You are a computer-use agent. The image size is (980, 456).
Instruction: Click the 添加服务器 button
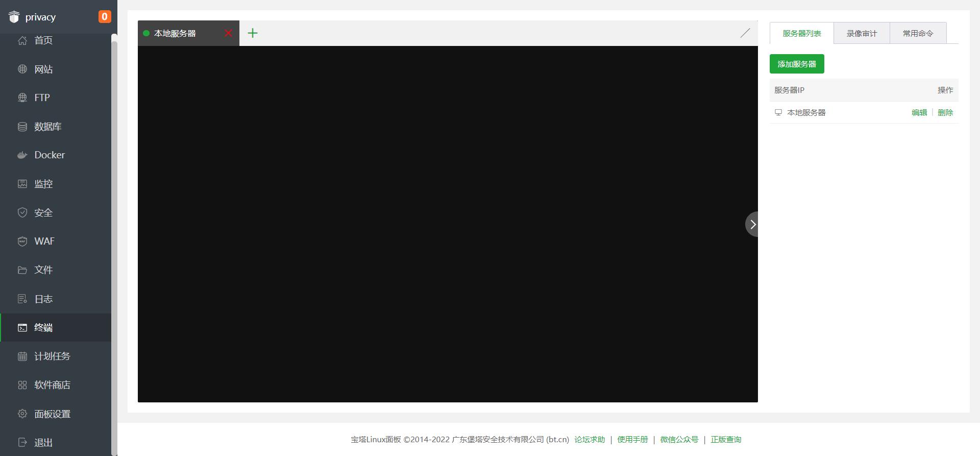click(x=797, y=64)
